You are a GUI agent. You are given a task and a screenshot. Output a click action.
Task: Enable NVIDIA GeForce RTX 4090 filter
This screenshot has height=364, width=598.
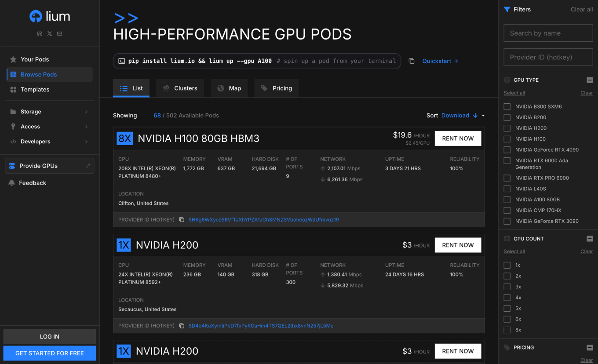tap(507, 149)
